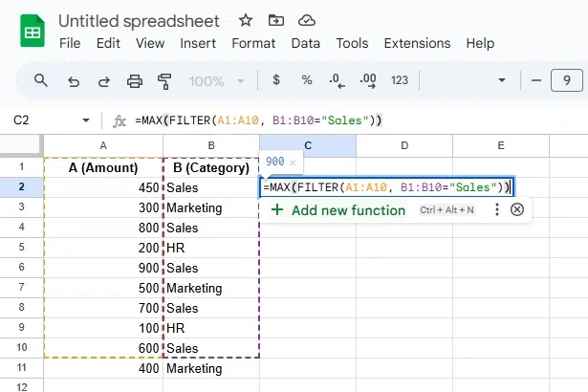Increase decimal places
The image size is (588, 392).
click(x=368, y=80)
